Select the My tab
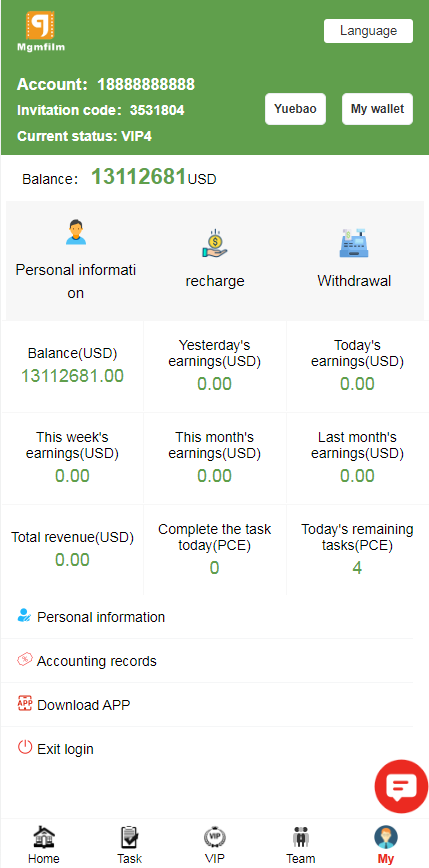 386,845
